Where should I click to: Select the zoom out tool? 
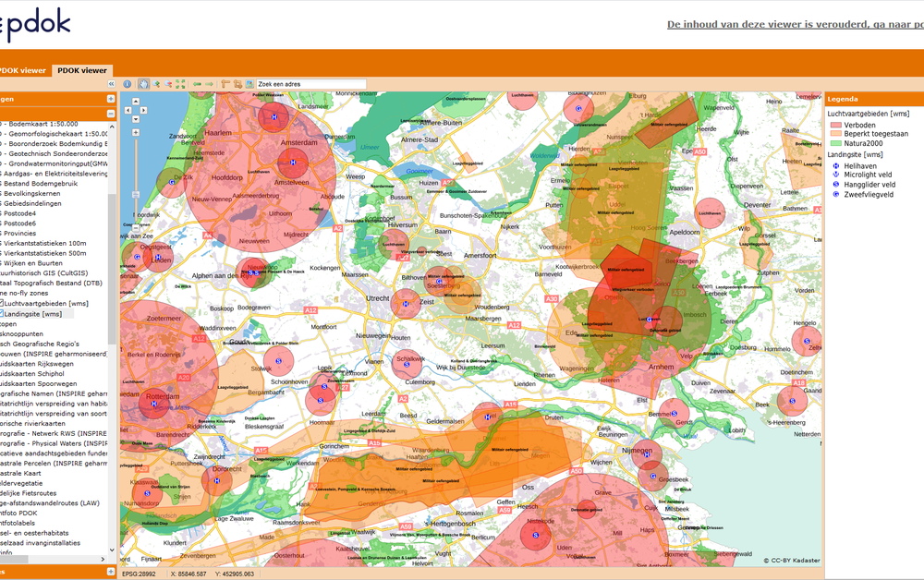point(168,84)
